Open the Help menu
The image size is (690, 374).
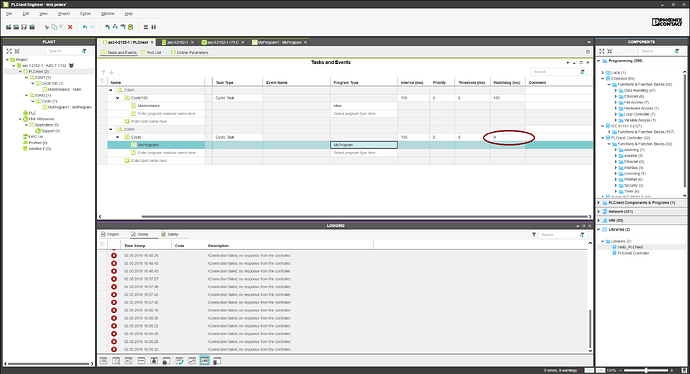[x=128, y=14]
